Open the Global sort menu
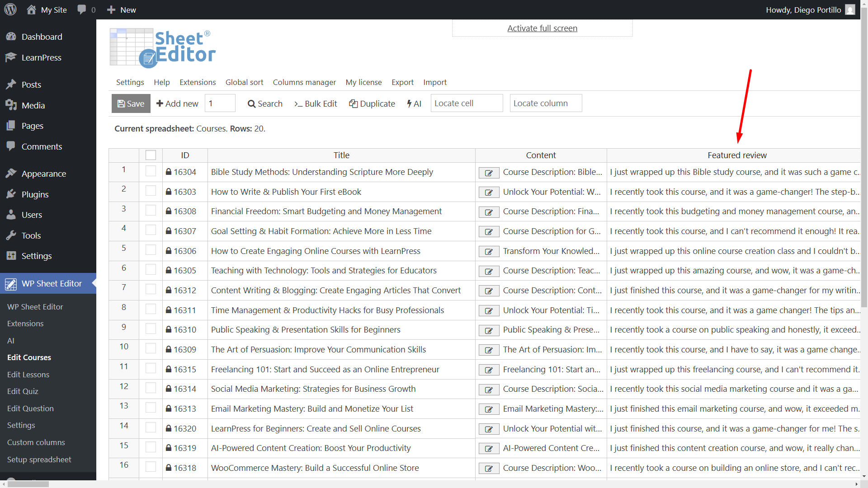Image resolution: width=868 pixels, height=488 pixels. click(244, 82)
